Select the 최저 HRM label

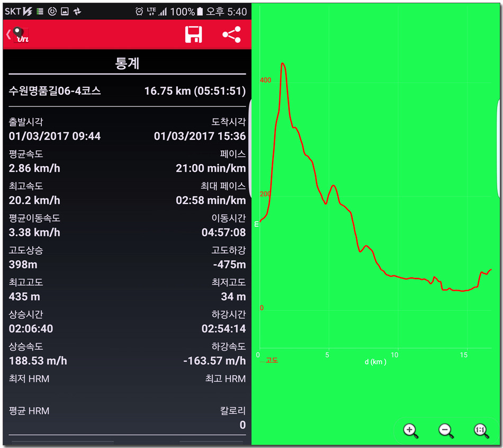click(29, 379)
